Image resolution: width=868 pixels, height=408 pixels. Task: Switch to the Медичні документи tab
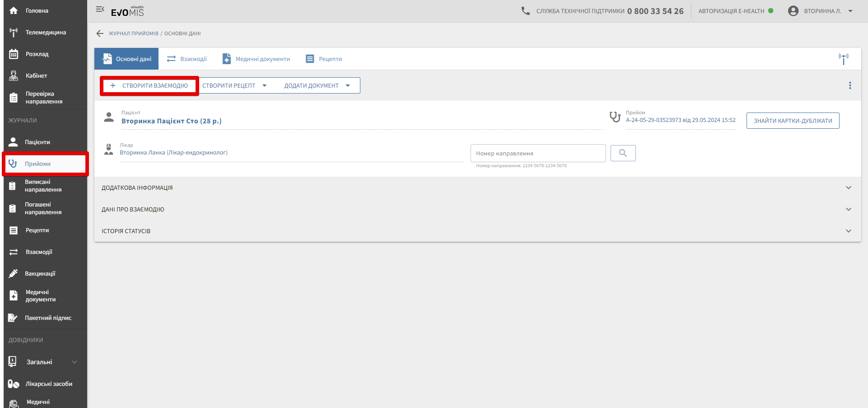(256, 59)
